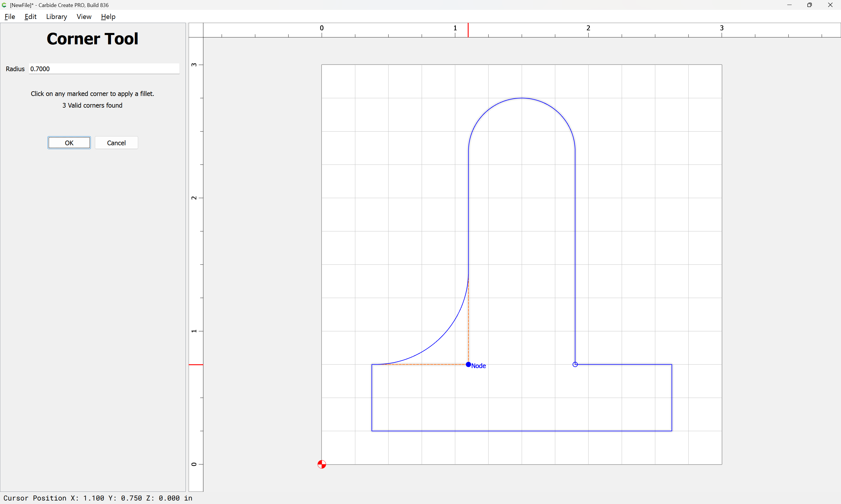The width and height of the screenshot is (841, 504).
Task: Open the Help menu
Action: click(108, 17)
